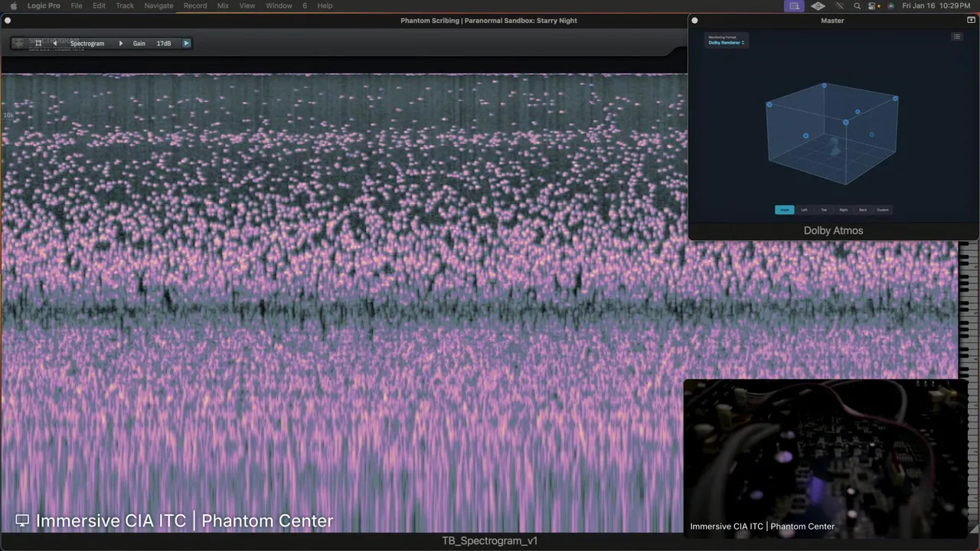Image resolution: width=980 pixels, height=551 pixels.
Task: Open the Edit menu
Action: pos(100,5)
